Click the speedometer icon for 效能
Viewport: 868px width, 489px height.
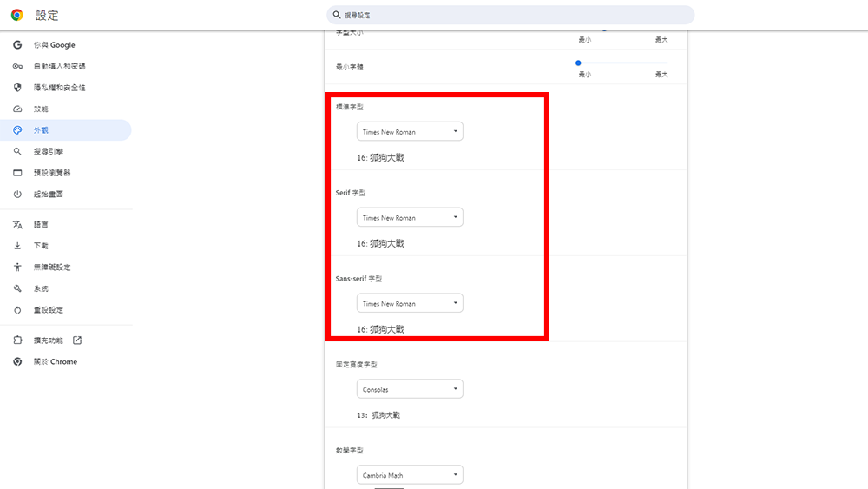(17, 109)
